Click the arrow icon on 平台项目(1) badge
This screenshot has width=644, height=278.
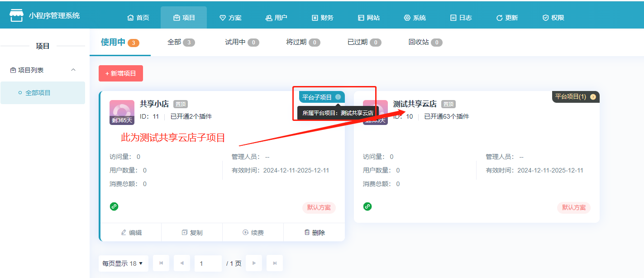point(593,97)
